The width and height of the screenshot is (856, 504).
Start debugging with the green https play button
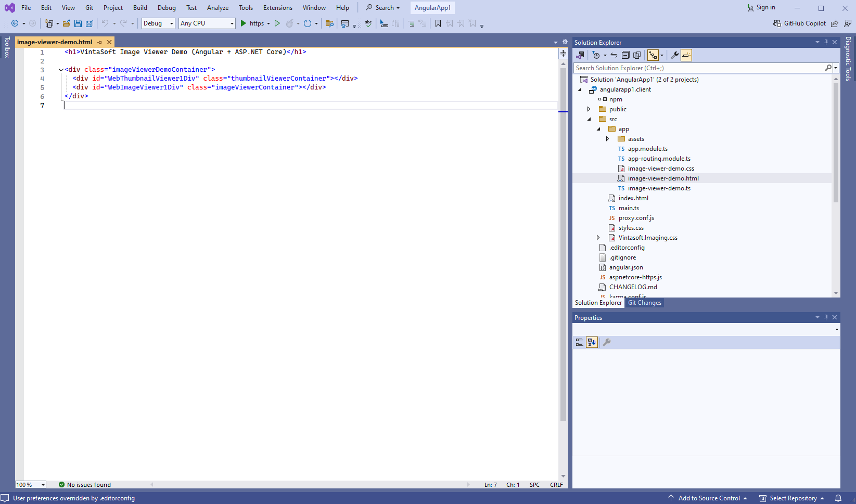click(x=244, y=23)
